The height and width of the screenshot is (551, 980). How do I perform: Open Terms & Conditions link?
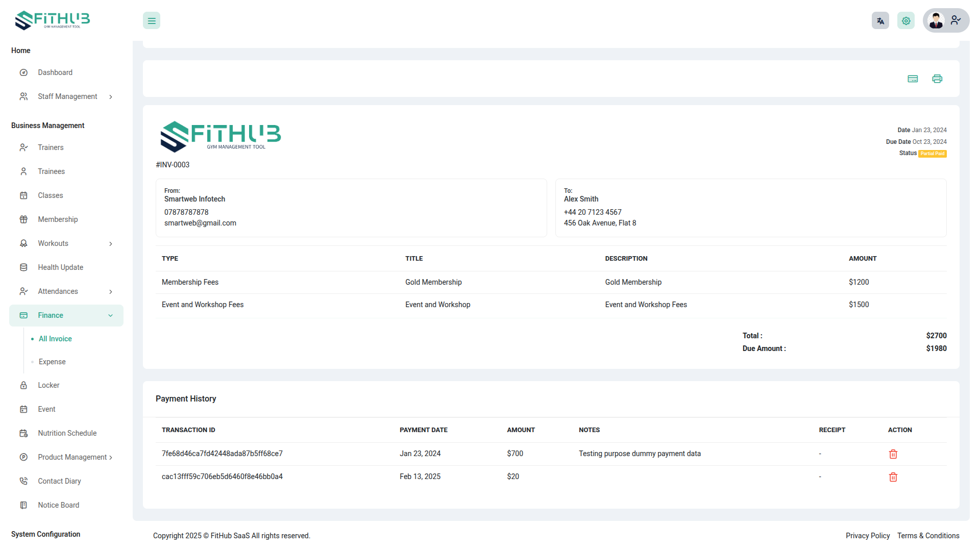pos(928,536)
